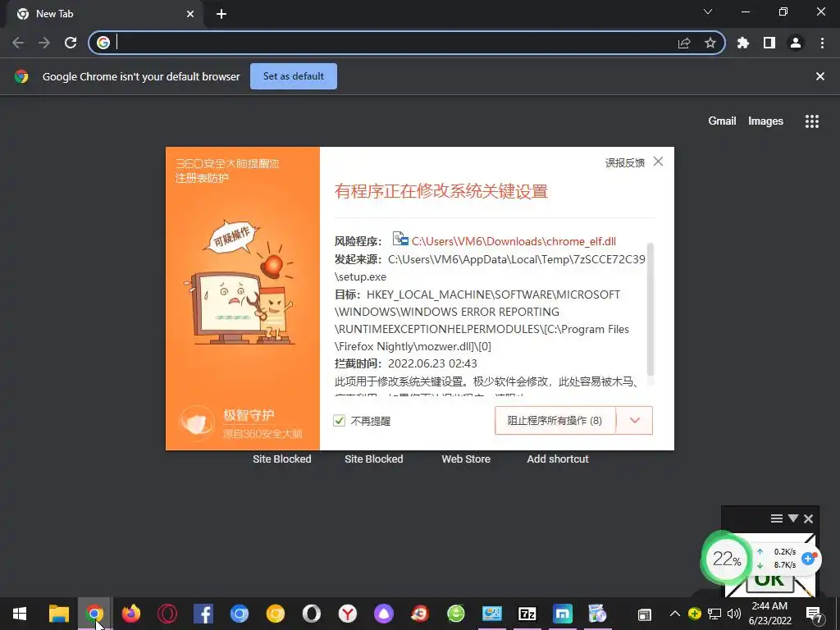Open Web Store shortcut
Screen dimensions: 840x630
point(466,459)
